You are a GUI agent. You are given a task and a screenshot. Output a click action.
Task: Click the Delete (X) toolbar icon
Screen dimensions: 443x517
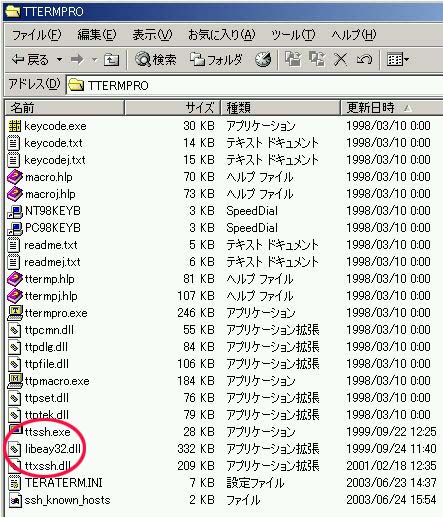tap(340, 60)
